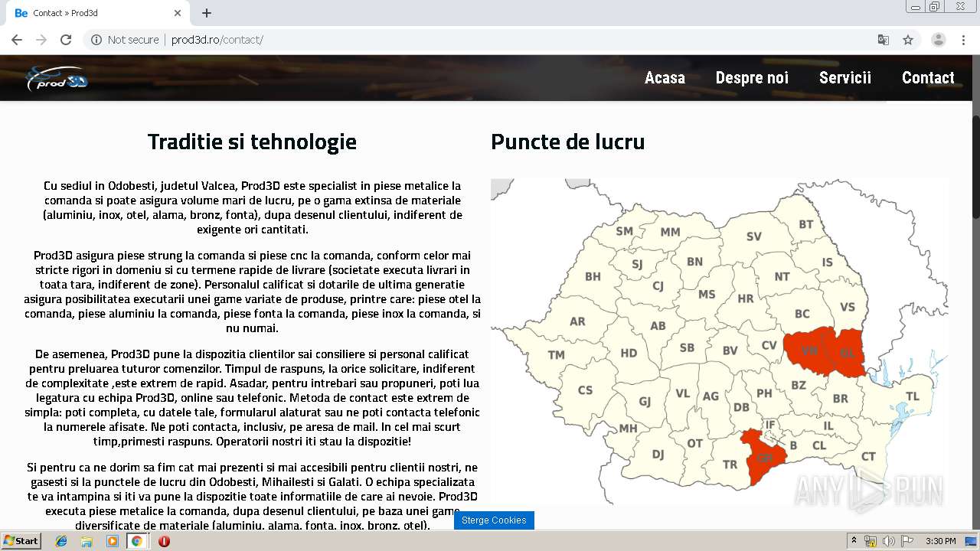
Task: Click the show desktop tray icon
Action: tap(971, 541)
